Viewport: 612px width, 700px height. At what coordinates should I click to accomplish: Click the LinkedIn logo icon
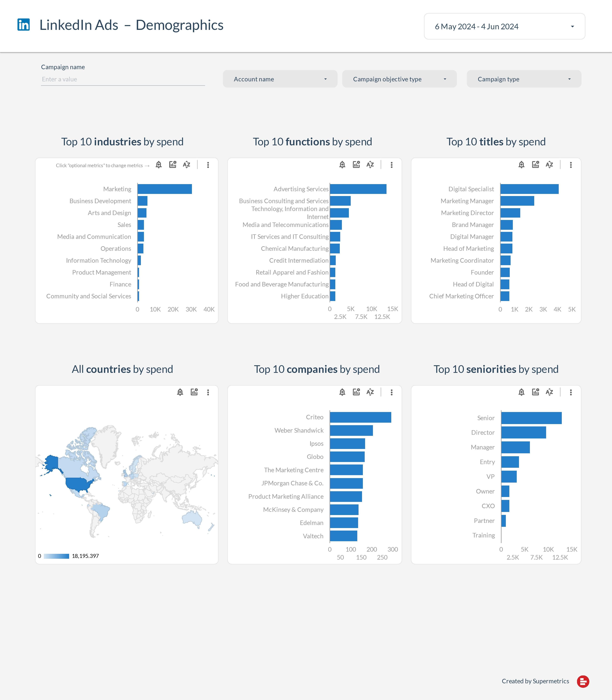coord(24,25)
